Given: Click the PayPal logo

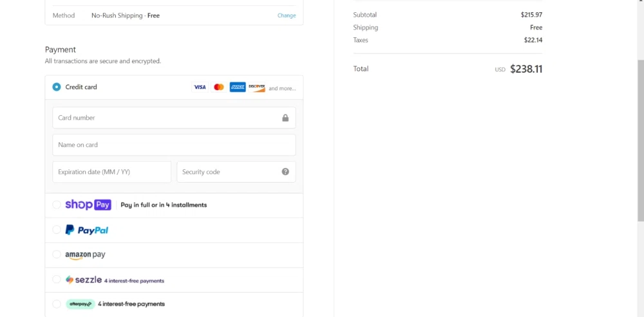Looking at the screenshot, I should tap(87, 230).
